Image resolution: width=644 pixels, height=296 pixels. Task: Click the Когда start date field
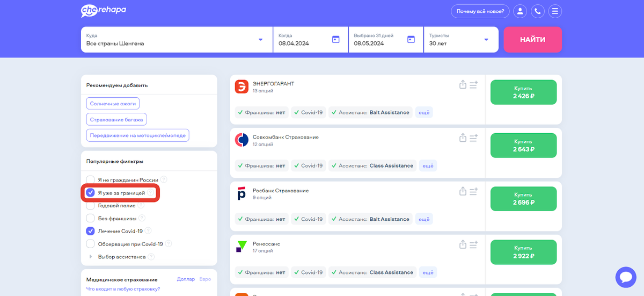[x=311, y=40]
